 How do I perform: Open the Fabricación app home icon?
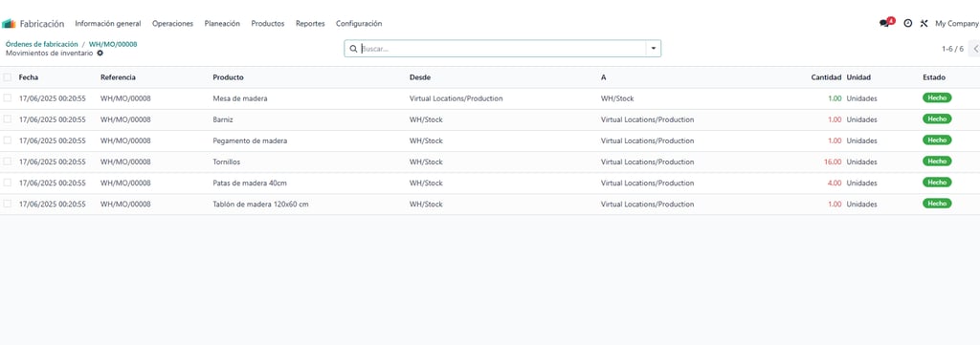click(8, 24)
